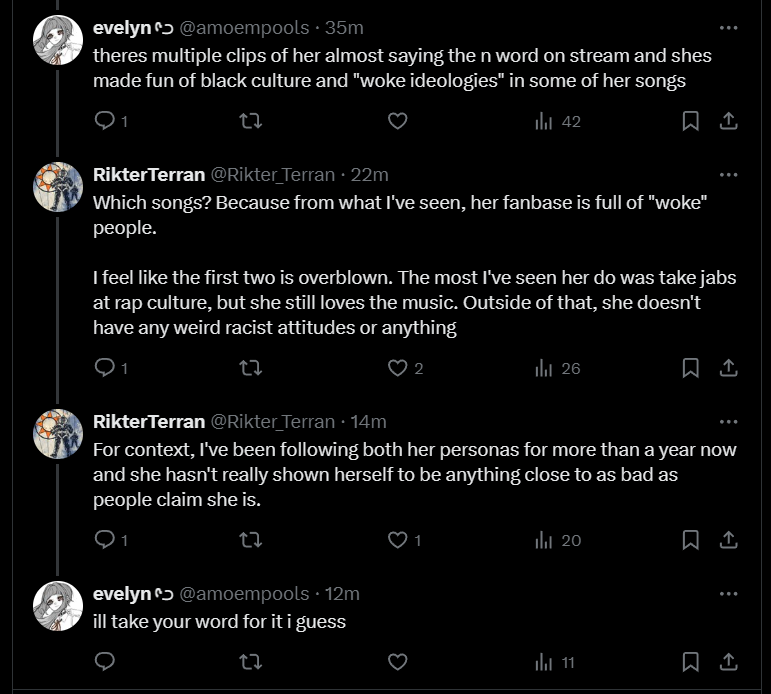Viewport: 771px width, 694px height.
Task: Retweet RikterTerran's "For context" tweet
Action: (x=251, y=540)
